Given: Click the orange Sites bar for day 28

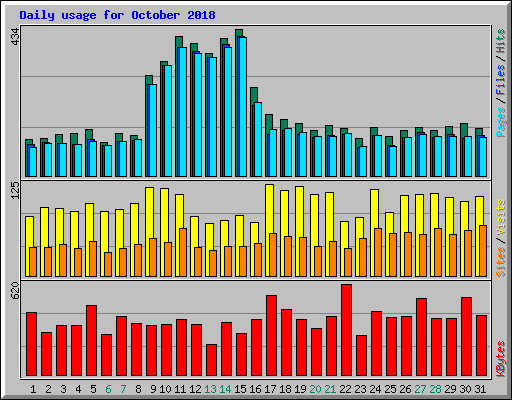Looking at the screenshot, I should [438, 252].
